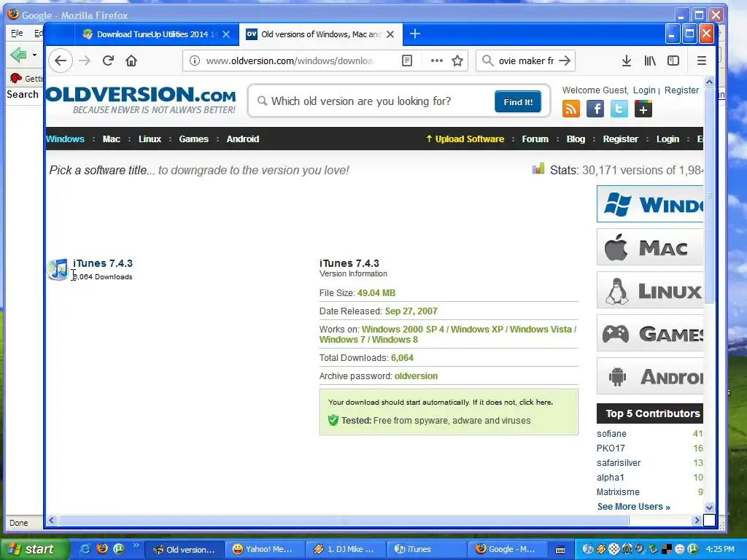Open Android in the site nav bar
Viewport: 747px width, 560px height.
[x=243, y=139]
